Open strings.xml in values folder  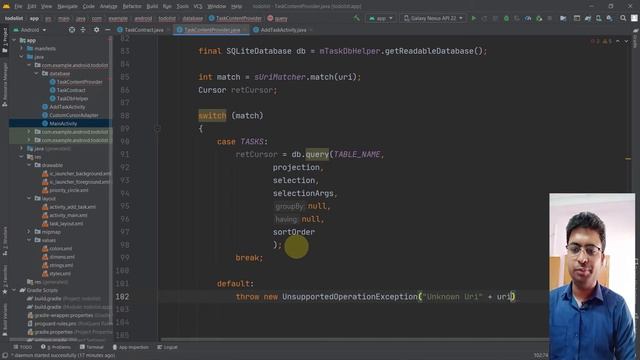[57, 265]
